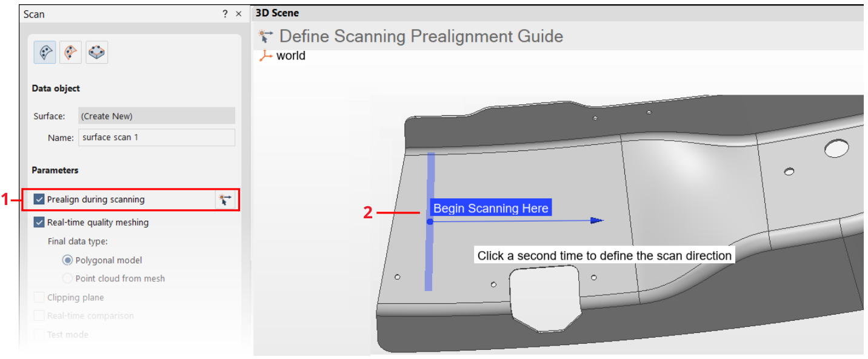Image resolution: width=868 pixels, height=359 pixels.
Task: Click the world label text
Action: point(291,56)
